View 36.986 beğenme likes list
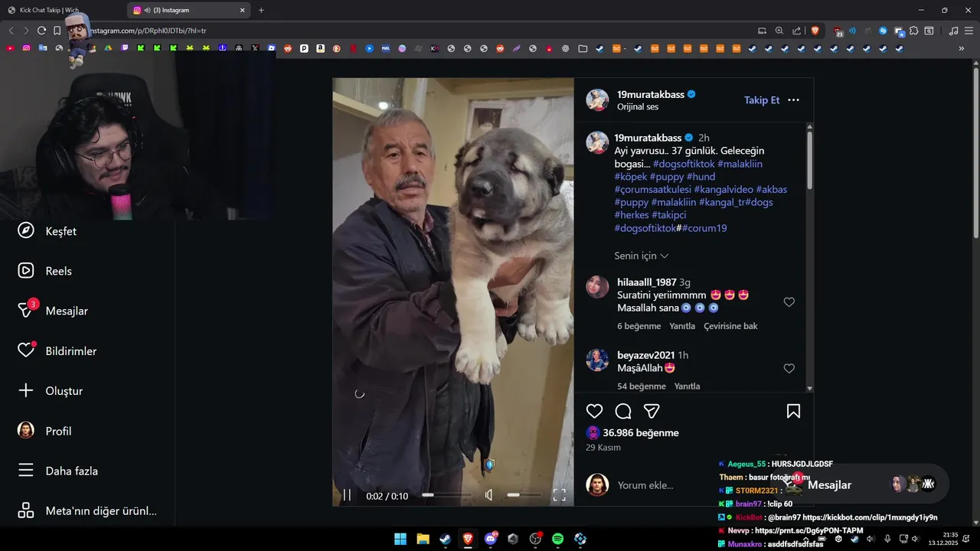 tap(640, 432)
